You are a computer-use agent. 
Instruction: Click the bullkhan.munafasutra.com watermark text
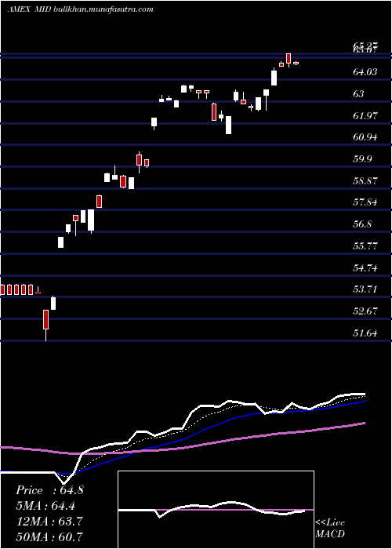click(x=103, y=9)
